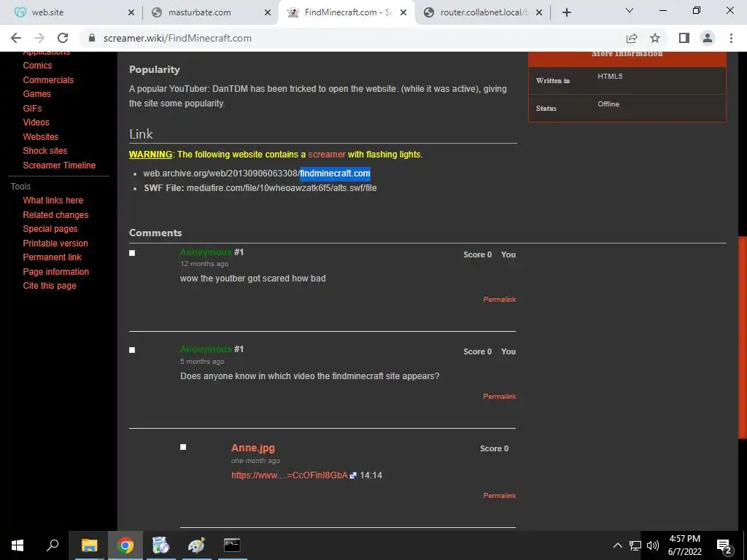This screenshot has width=747, height=560.
Task: Click the browser forward arrow
Action: [39, 38]
